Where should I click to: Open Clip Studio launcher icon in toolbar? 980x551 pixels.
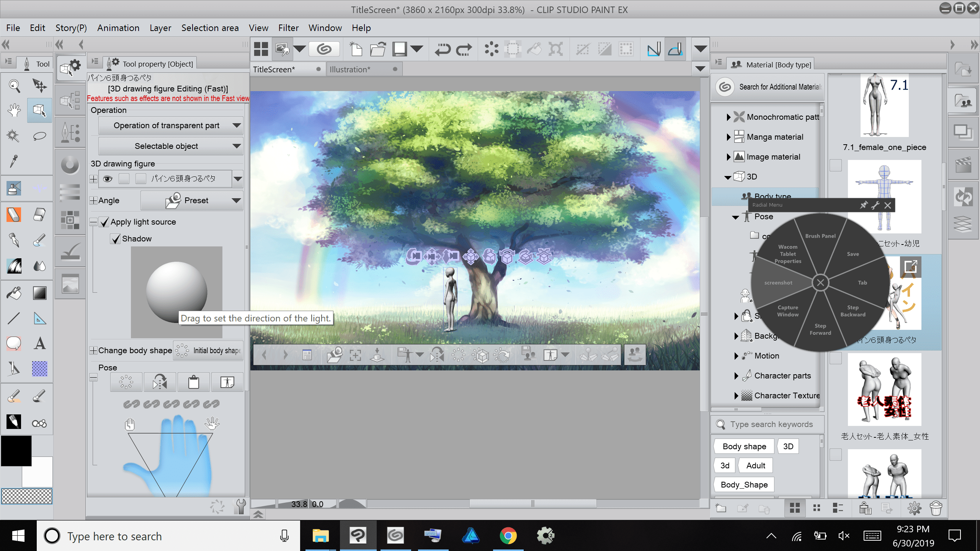click(x=324, y=49)
